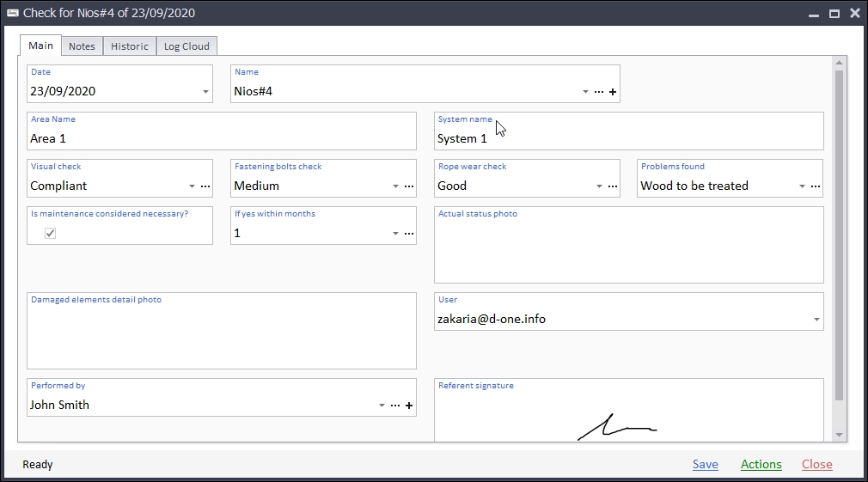Click ellipsis icon for Rope wear check

[x=613, y=186]
